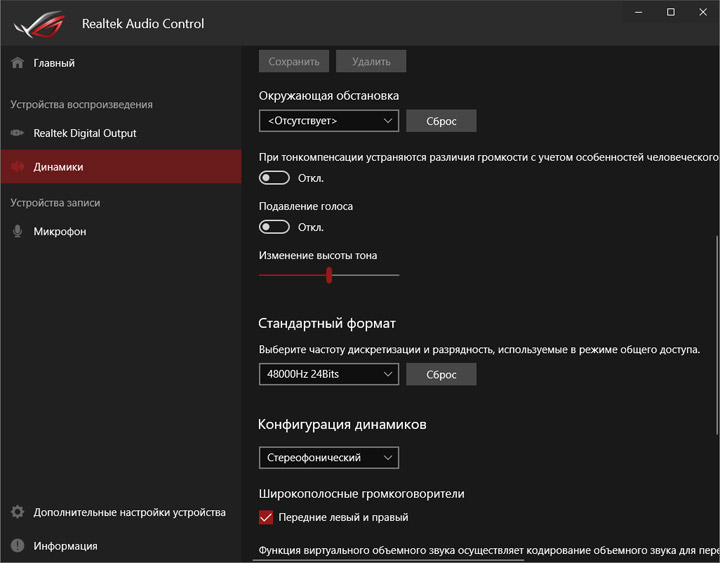Click the pitch shift slider handle
Viewport: 720px width, 563px height.
tap(329, 275)
